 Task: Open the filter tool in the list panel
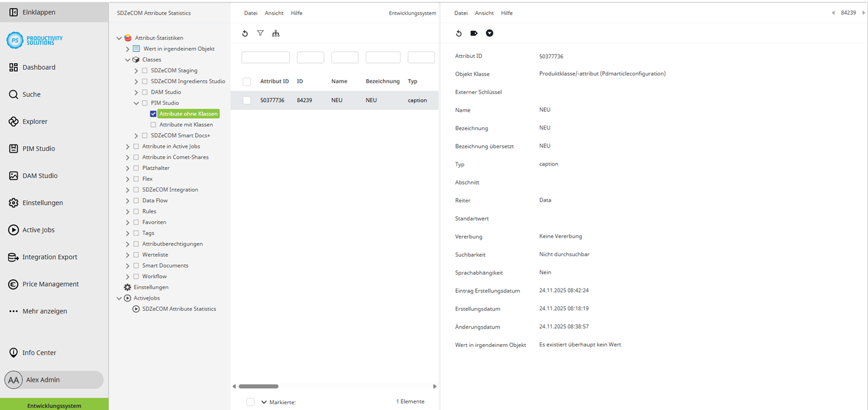pyautogui.click(x=260, y=33)
